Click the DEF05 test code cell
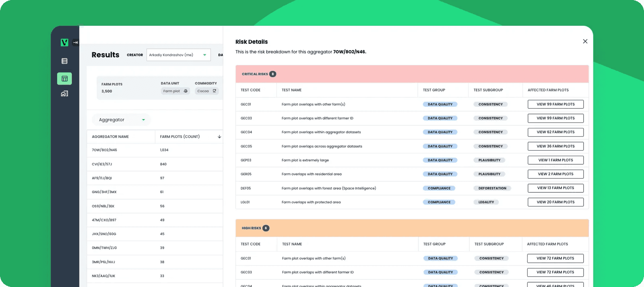Screen dimensions: 644x287 246,188
